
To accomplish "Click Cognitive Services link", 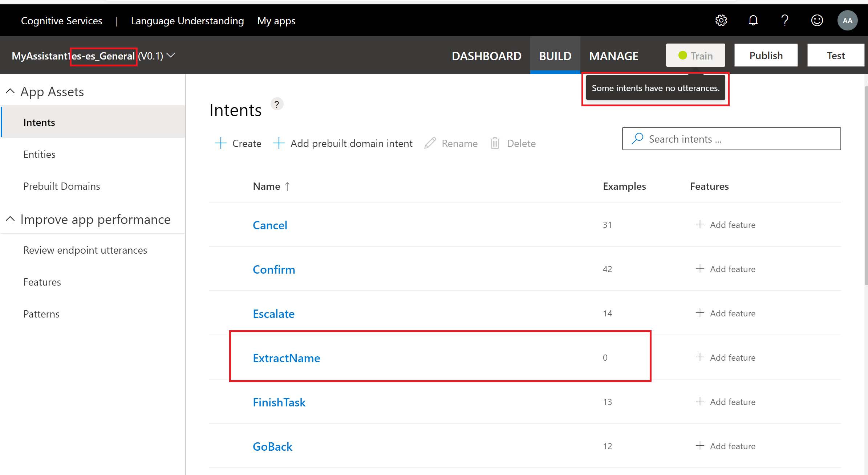I will [x=62, y=21].
